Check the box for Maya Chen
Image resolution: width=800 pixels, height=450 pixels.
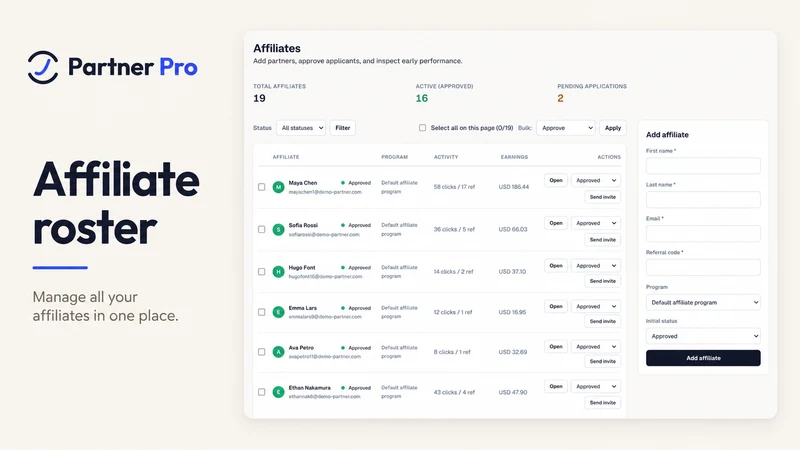(261, 187)
